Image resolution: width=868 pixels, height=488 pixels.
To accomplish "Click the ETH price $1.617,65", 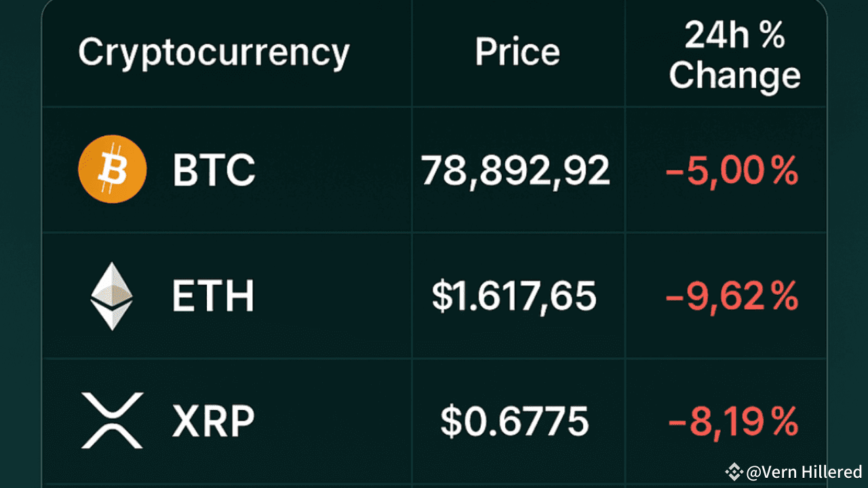I will click(514, 296).
